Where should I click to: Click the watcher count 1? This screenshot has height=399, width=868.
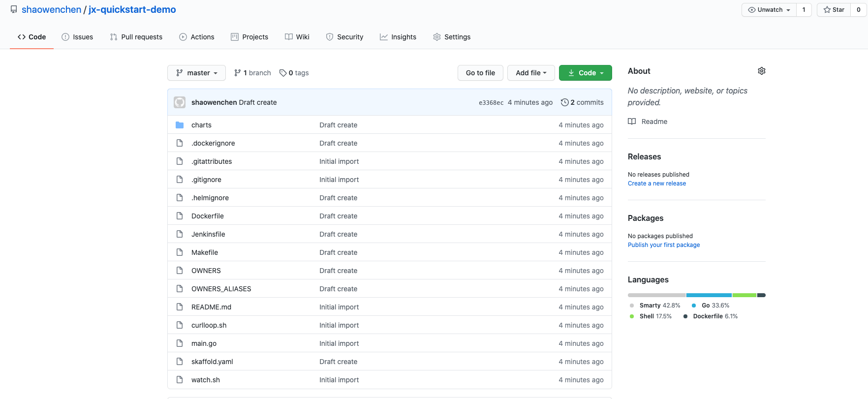(x=804, y=10)
